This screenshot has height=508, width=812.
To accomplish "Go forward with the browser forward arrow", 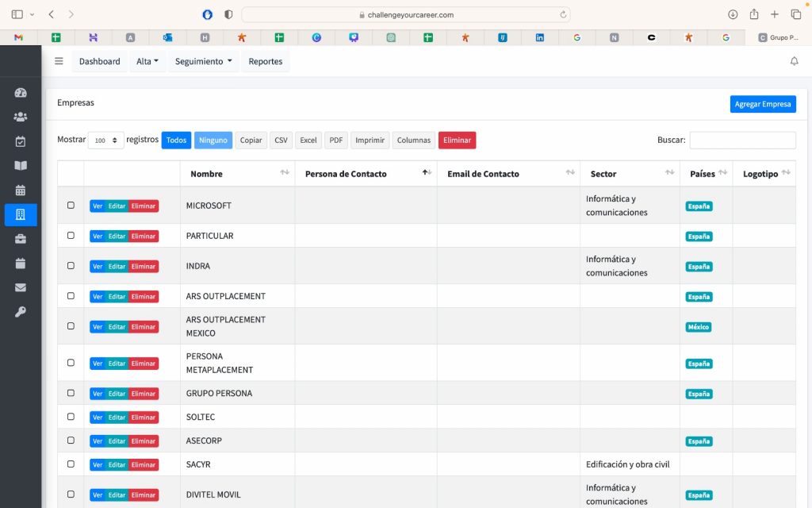I will point(71,14).
